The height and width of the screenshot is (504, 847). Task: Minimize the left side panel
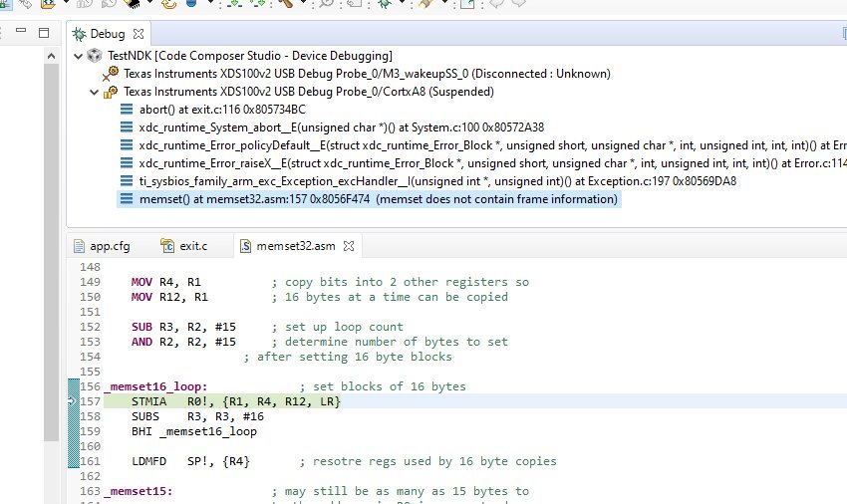(x=21, y=31)
